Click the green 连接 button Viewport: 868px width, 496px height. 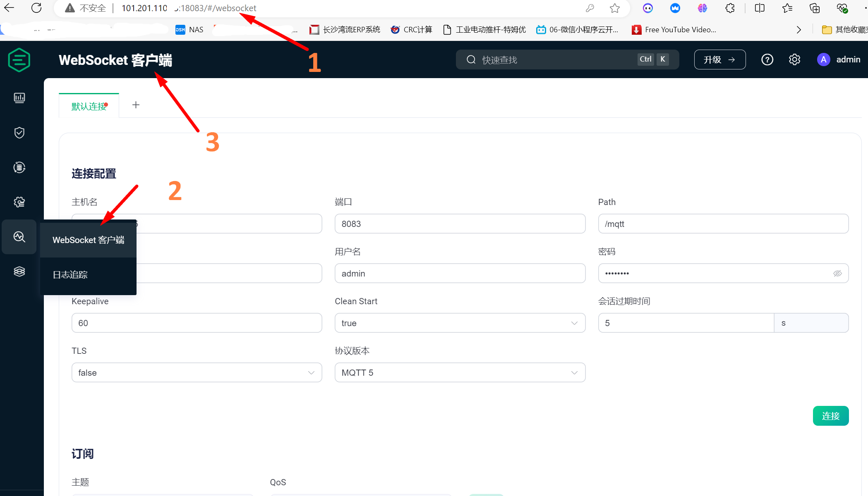pos(830,416)
